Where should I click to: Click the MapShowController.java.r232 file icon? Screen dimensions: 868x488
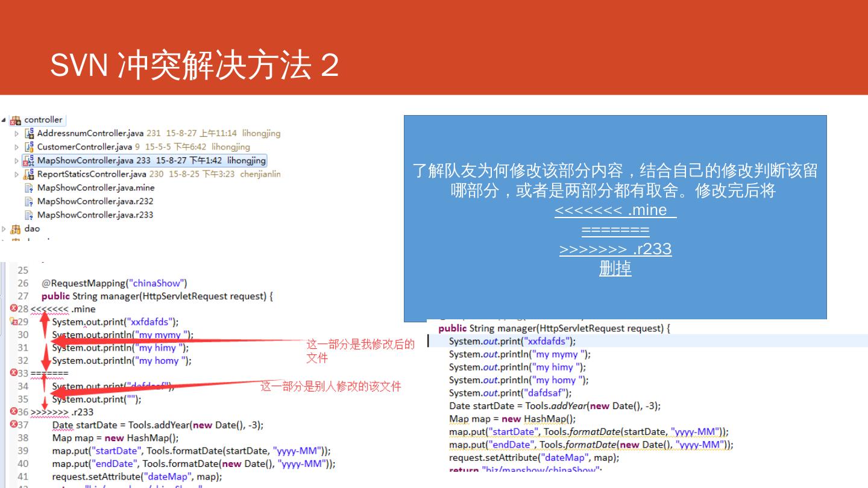(29, 201)
